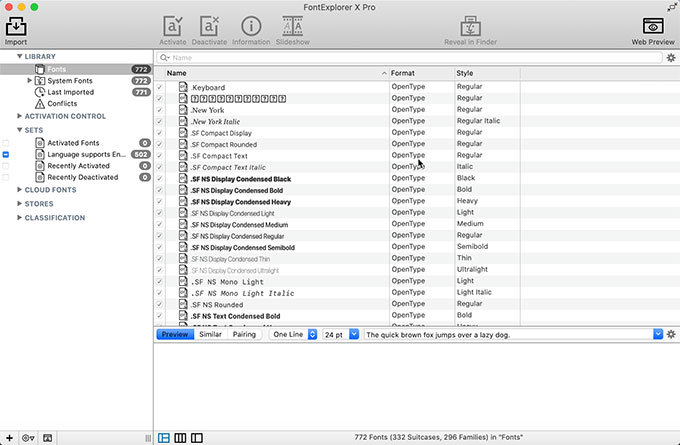Select the Fonts library item

coord(76,69)
